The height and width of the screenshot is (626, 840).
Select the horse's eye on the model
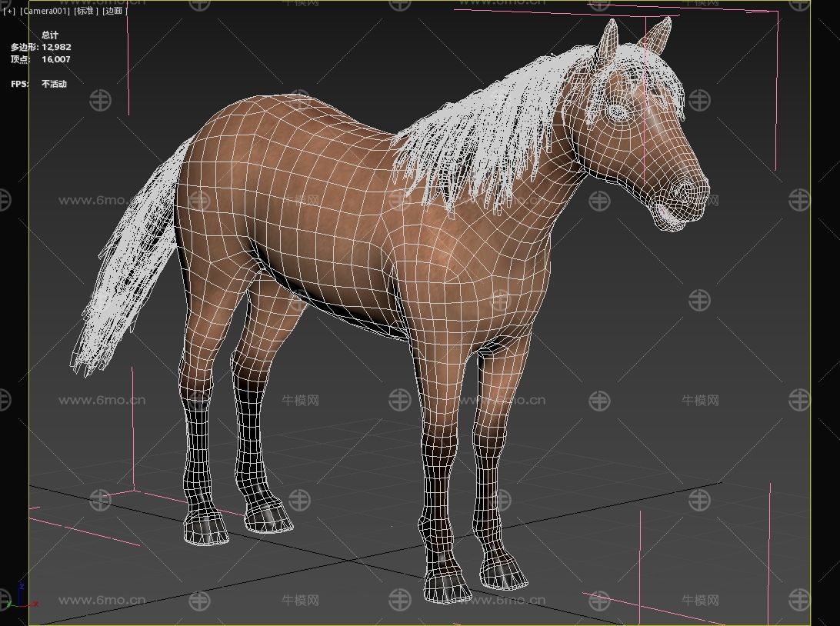617,111
